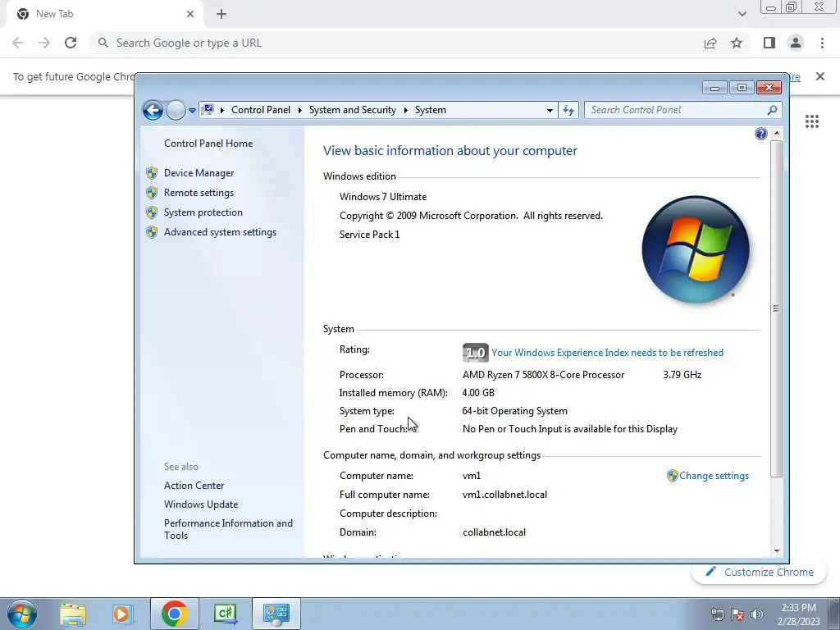The width and height of the screenshot is (840, 630).
Task: Click the computer icon in address bar
Action: pos(208,110)
